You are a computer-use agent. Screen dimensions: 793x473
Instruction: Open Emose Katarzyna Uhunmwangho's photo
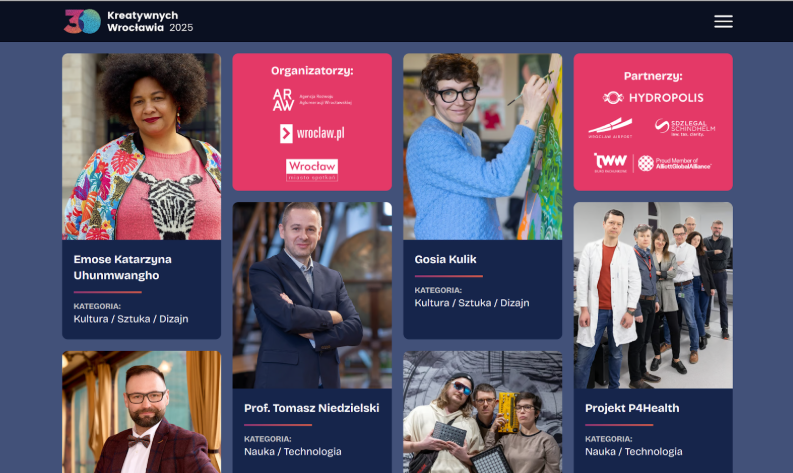[x=142, y=147]
